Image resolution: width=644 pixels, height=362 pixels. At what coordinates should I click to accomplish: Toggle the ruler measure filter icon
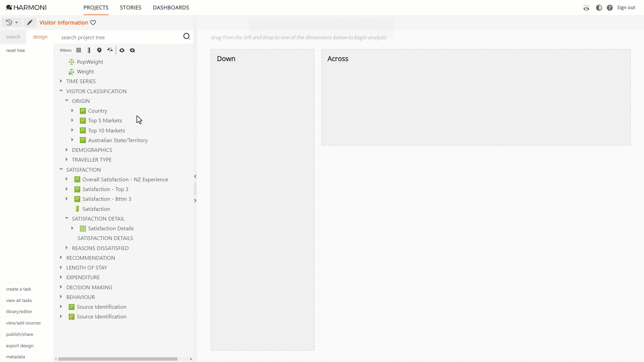tap(89, 50)
